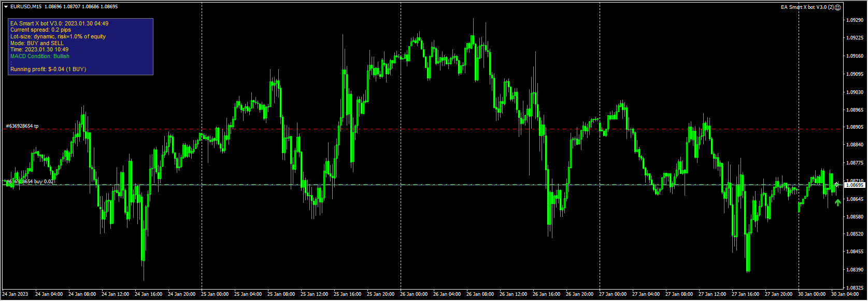Click the 30 Jan 04:00 time axis label
Image resolution: width=868 pixels, height=301 pixels.
coord(845,294)
